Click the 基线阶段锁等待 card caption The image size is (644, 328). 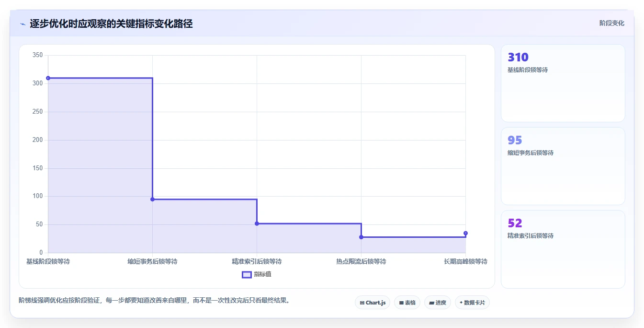coord(528,70)
